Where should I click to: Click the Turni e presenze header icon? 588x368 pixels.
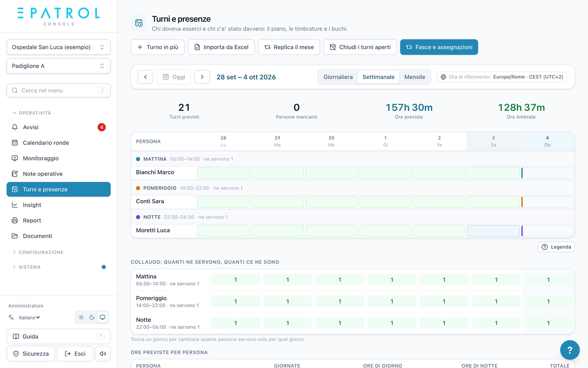(139, 23)
